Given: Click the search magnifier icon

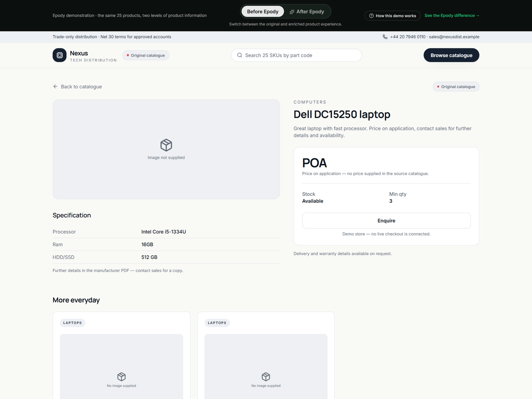Looking at the screenshot, I should pos(240,55).
